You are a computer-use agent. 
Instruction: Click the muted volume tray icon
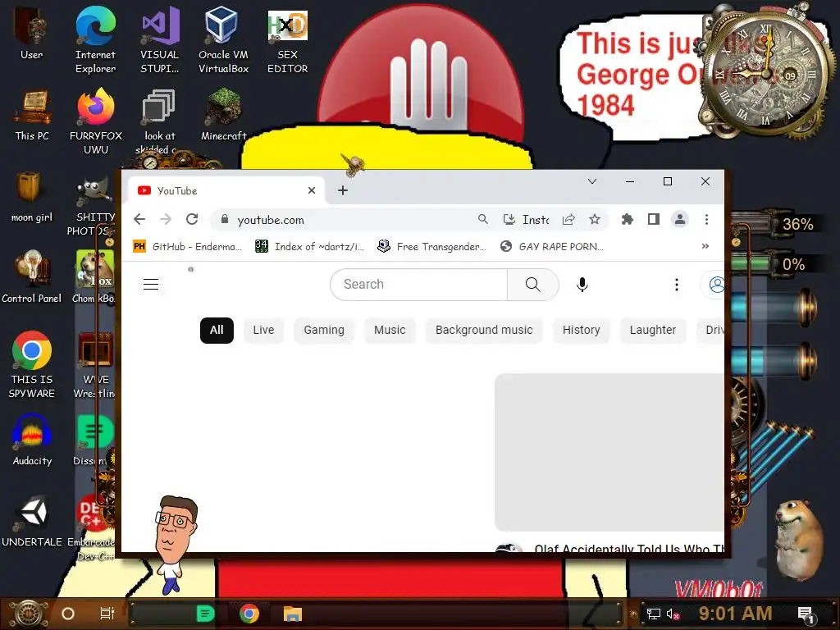pos(673,614)
